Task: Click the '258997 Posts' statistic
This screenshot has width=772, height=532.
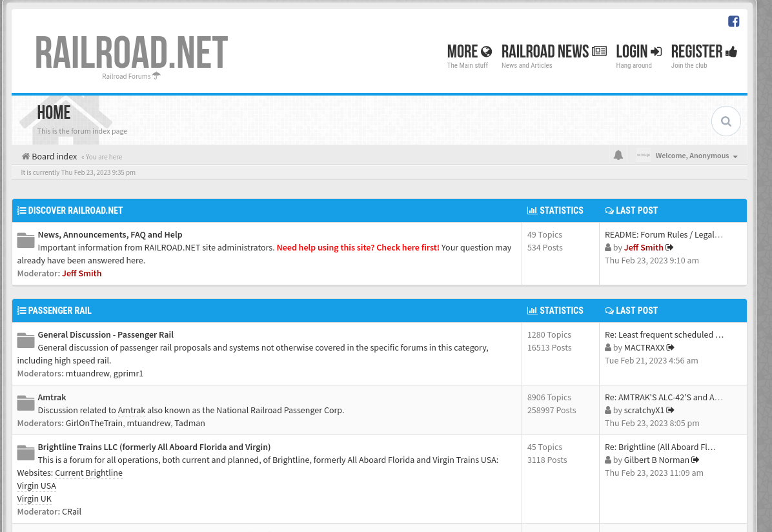Action: point(551,410)
